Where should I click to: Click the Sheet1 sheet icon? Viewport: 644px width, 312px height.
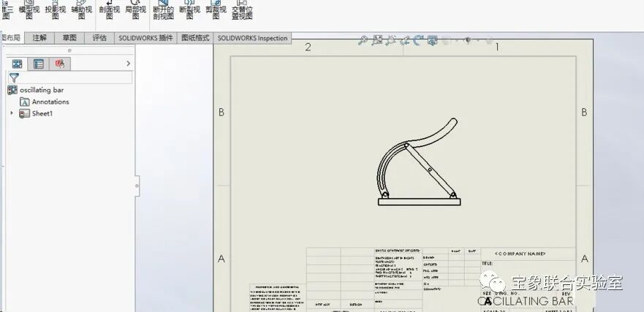[x=25, y=114]
